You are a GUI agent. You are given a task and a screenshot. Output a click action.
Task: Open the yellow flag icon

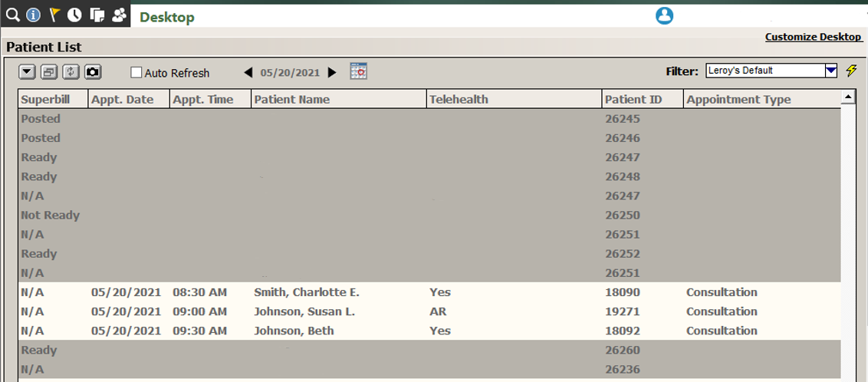click(54, 15)
